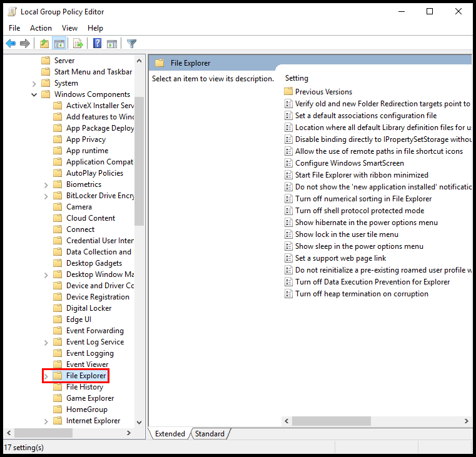Open the View menu
Screen dimensions: 476x457
pos(69,28)
